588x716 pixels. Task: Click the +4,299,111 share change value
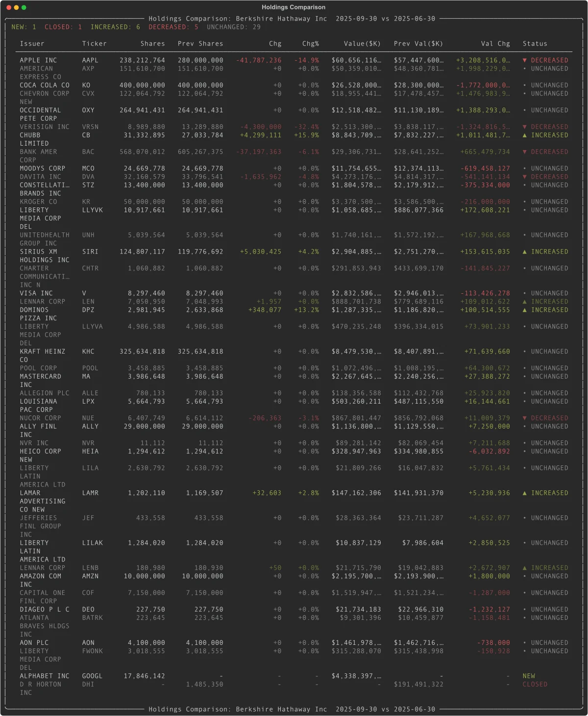tap(261, 135)
